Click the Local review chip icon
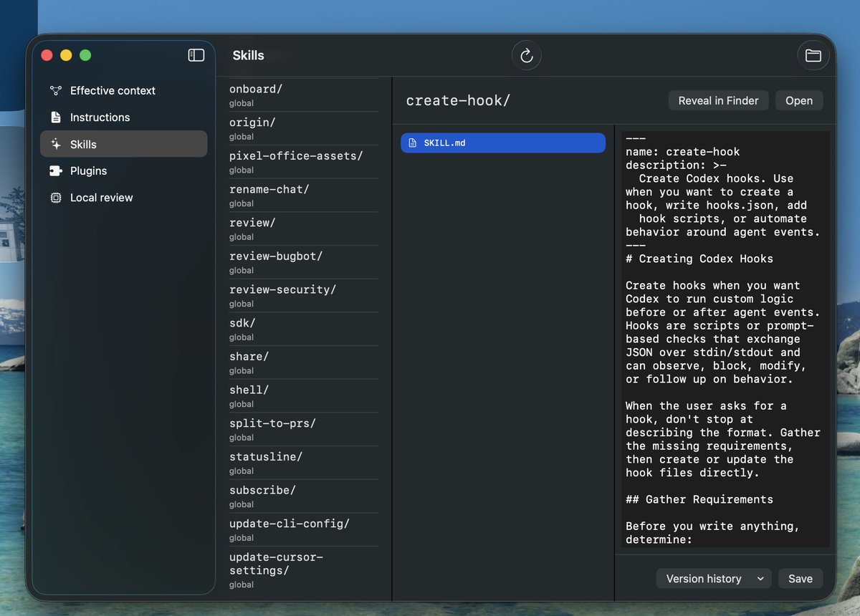 point(56,197)
